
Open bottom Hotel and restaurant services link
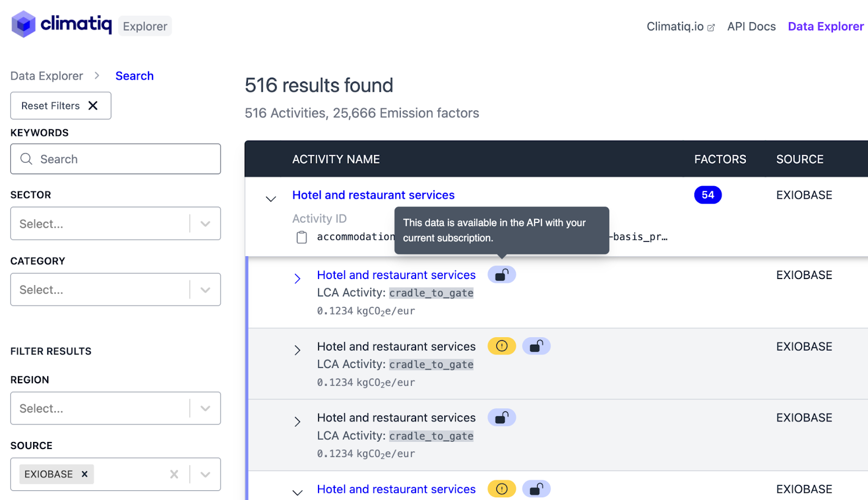click(396, 489)
